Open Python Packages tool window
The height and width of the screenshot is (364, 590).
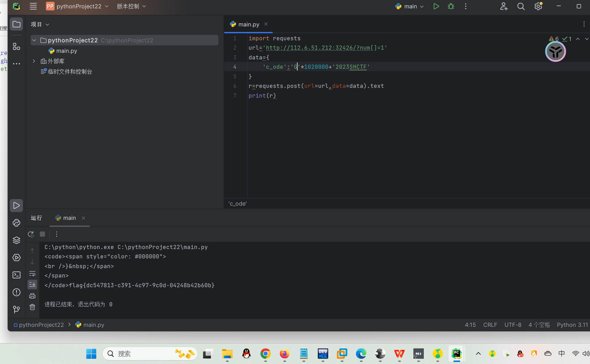point(16,223)
